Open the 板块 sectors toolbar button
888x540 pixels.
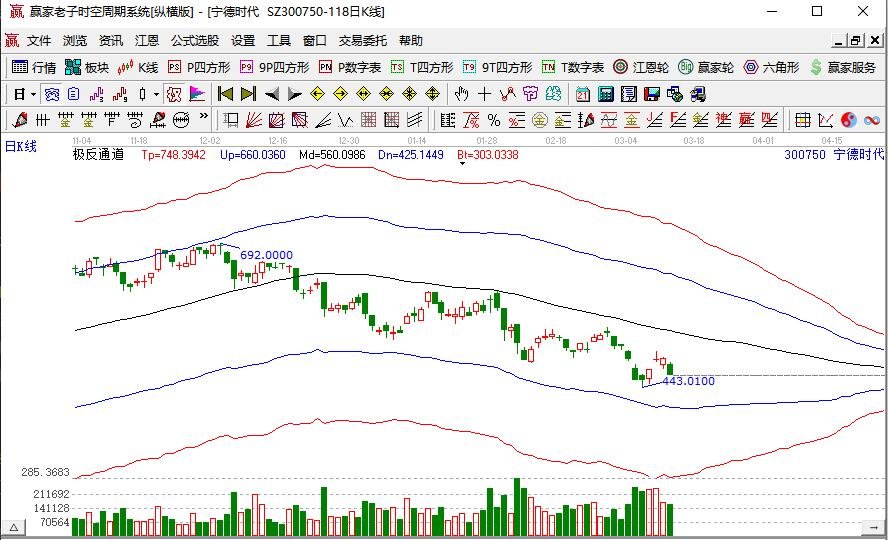[87, 67]
